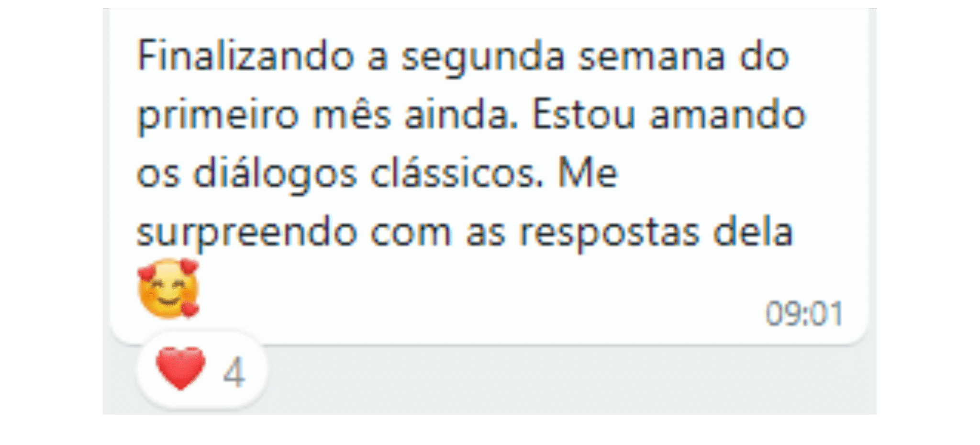
Task: Click the smiling face with hearts emoji
Action: coord(168,288)
